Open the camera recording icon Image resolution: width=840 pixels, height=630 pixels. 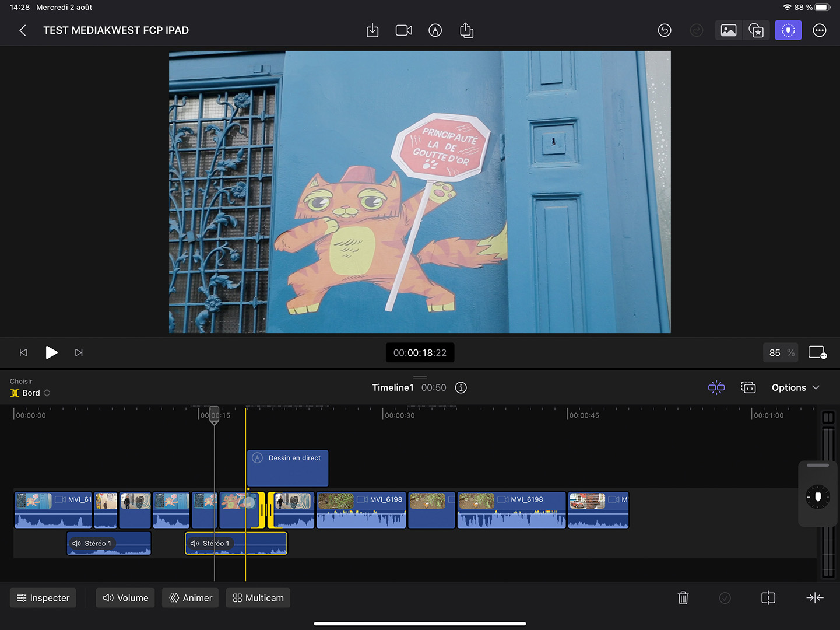click(x=403, y=30)
